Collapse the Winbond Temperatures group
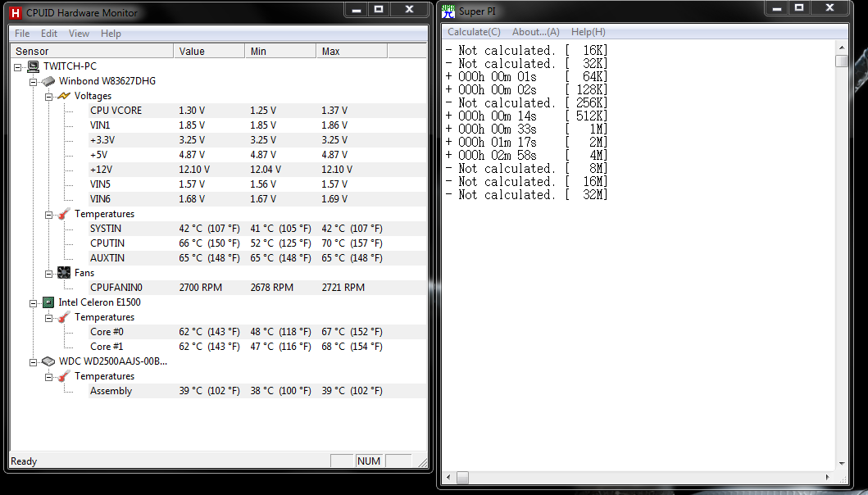This screenshot has height=495, width=868. coord(48,215)
